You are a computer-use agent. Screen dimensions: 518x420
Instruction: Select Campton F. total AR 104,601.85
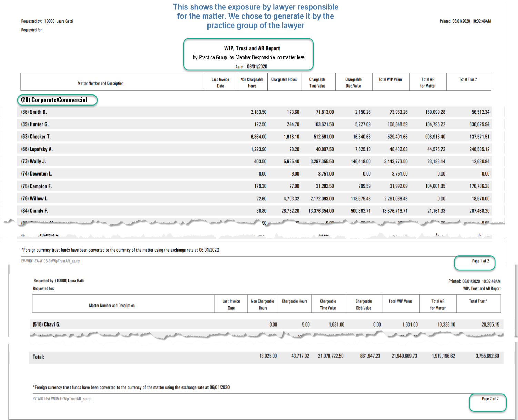[435, 186]
